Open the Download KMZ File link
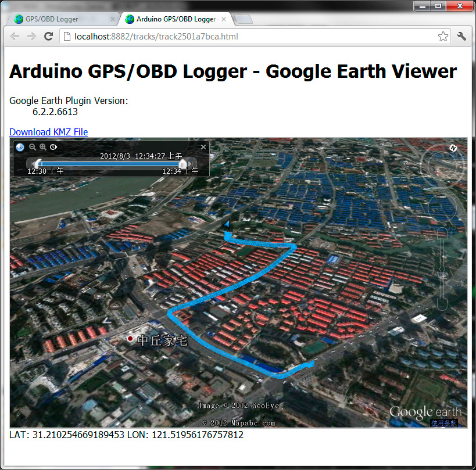Image resolution: width=476 pixels, height=470 pixels. click(x=49, y=132)
